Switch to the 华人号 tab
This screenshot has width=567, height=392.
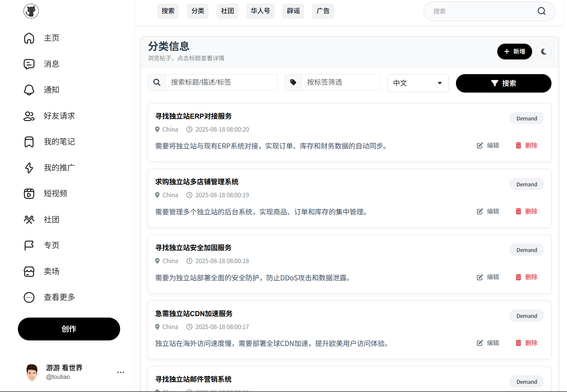pos(260,11)
